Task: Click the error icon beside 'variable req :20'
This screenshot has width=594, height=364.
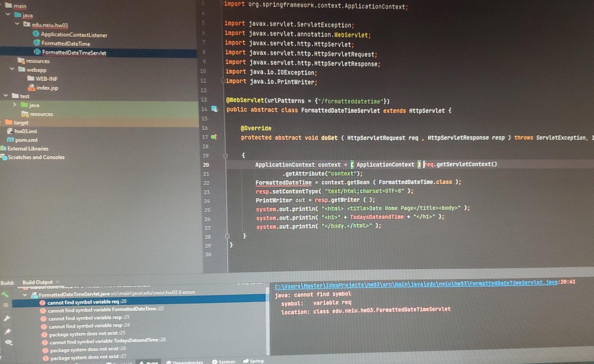Action: 42,303
